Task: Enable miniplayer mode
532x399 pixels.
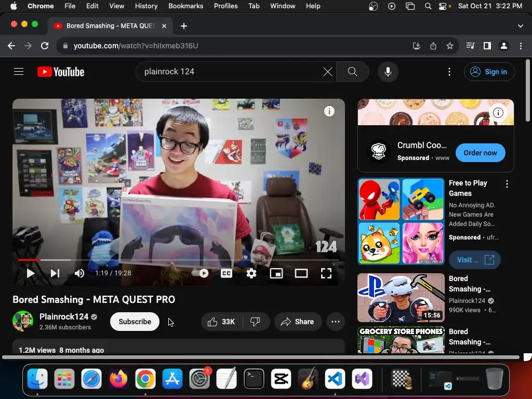Action: 276,273
